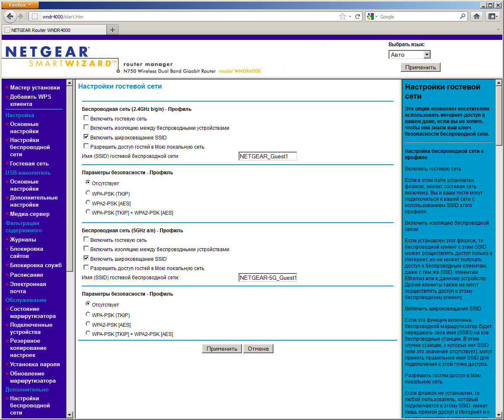The width and height of the screenshot is (504, 420).
Task: Bookmark page with the star icon
Action: tap(343, 17)
